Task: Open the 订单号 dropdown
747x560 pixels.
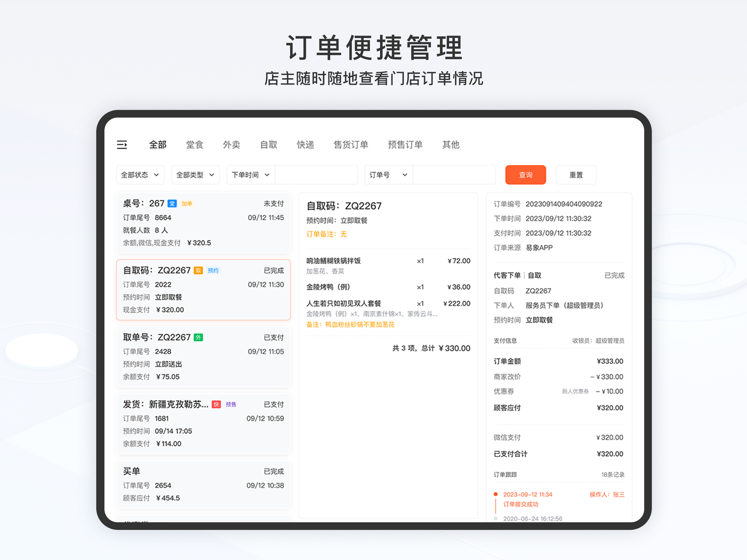Action: point(389,175)
